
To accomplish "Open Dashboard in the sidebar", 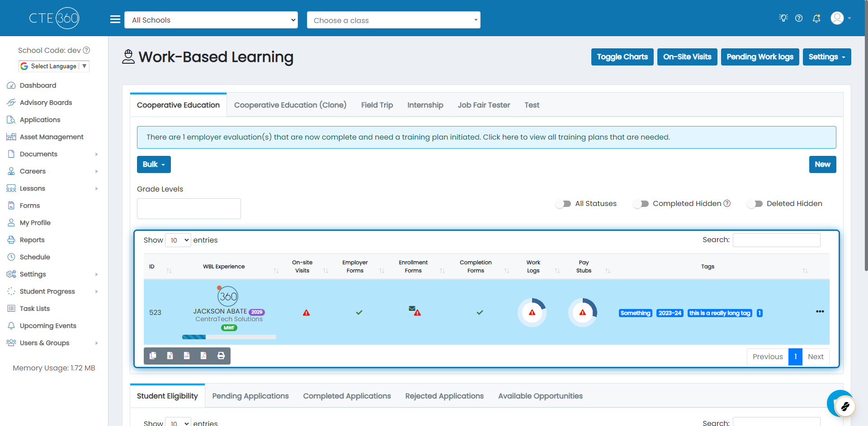I will [x=38, y=85].
